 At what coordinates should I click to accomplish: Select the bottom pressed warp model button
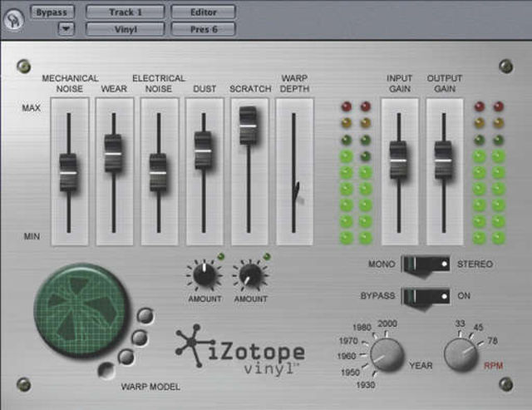pos(106,370)
